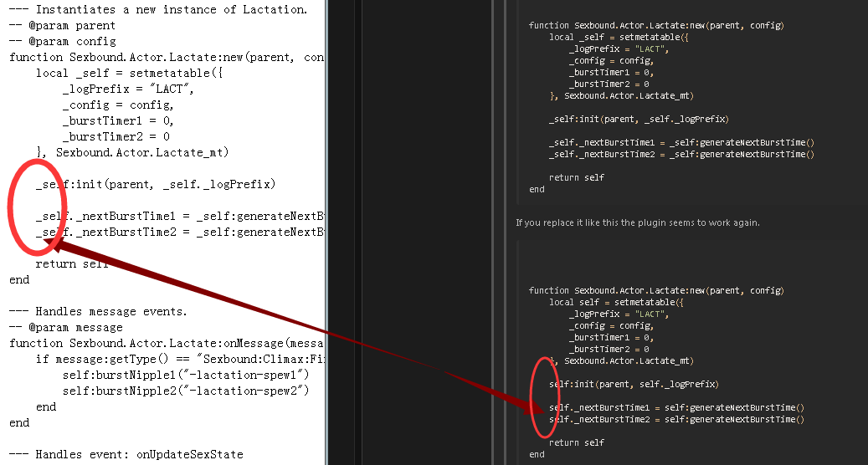Click the 'self:burstNipple1("-lactation-spew1")' line
This screenshot has width=868, height=465.
[186, 375]
